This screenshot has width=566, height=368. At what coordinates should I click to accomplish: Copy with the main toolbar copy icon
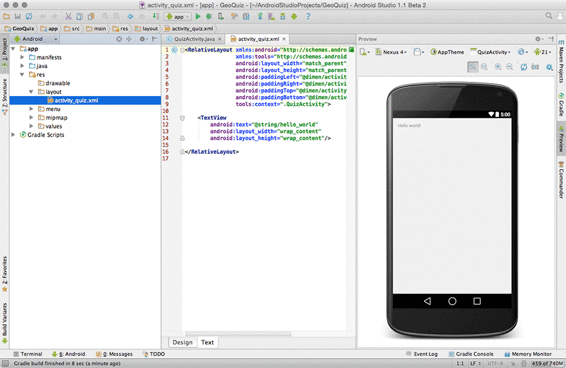(79, 16)
